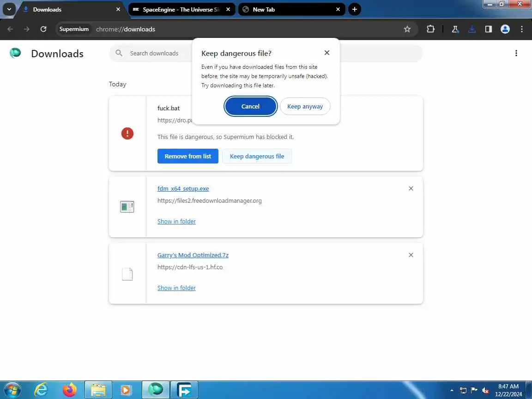532x399 pixels.
Task: Show fdm_x64_setup.exe in folder
Action: [176, 221]
